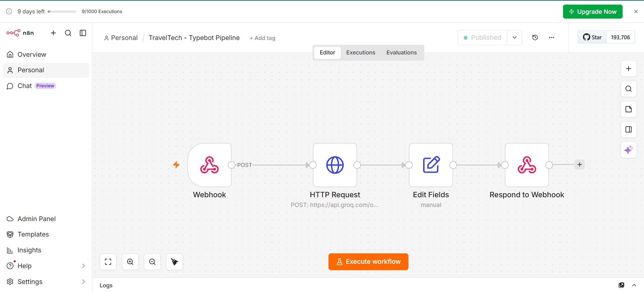Click the Edit Fields 'manual' subtitle
The height and width of the screenshot is (292, 644).
431,205
